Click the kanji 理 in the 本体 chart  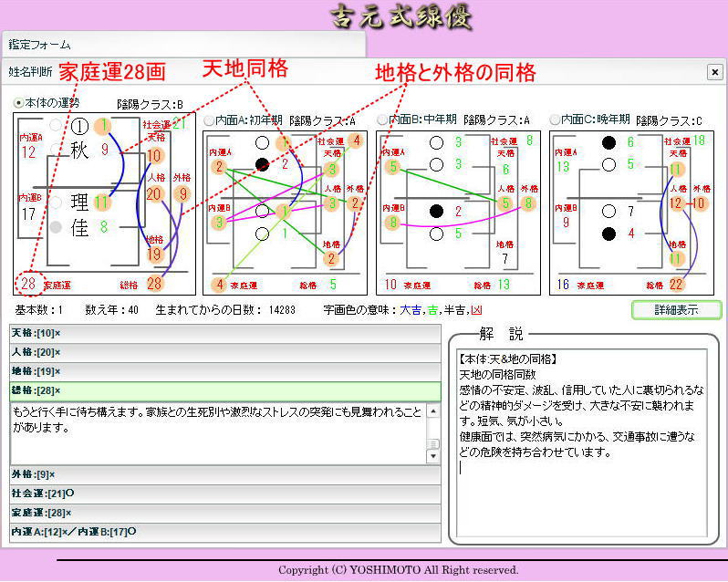[x=79, y=203]
